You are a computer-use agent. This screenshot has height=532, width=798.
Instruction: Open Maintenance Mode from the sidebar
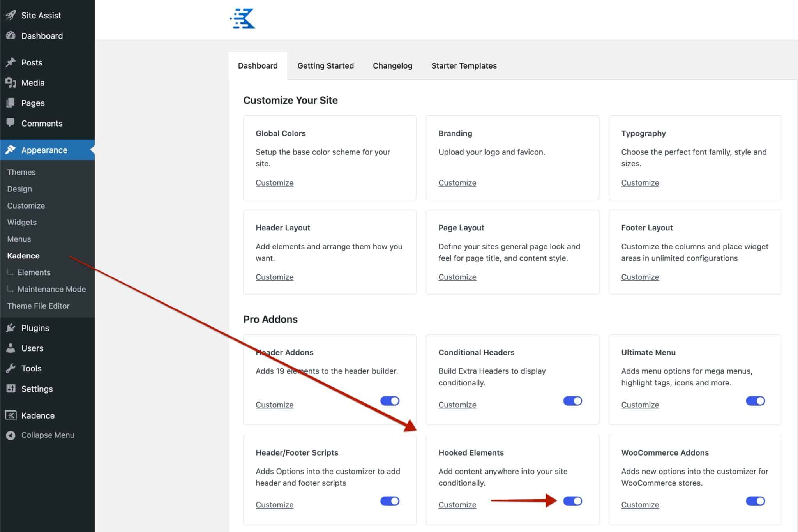(52, 289)
